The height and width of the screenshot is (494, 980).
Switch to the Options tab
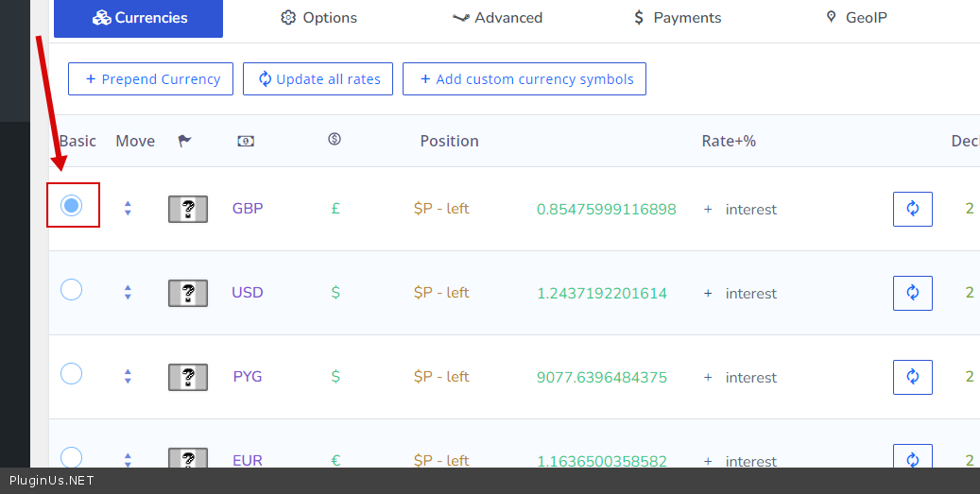319,18
